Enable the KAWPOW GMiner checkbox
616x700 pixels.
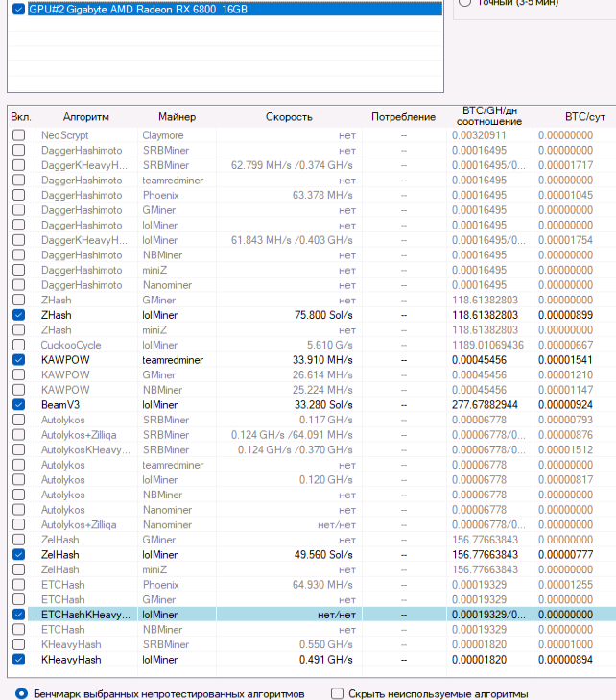19,374
